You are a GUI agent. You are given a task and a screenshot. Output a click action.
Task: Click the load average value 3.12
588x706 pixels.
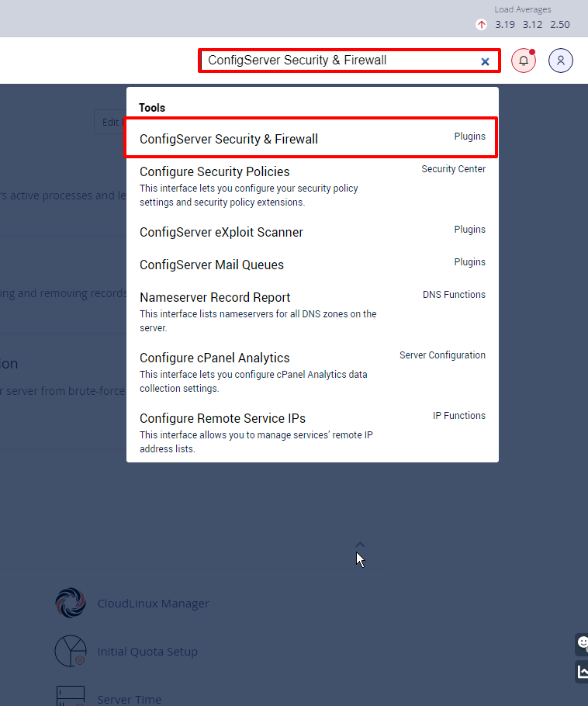532,24
